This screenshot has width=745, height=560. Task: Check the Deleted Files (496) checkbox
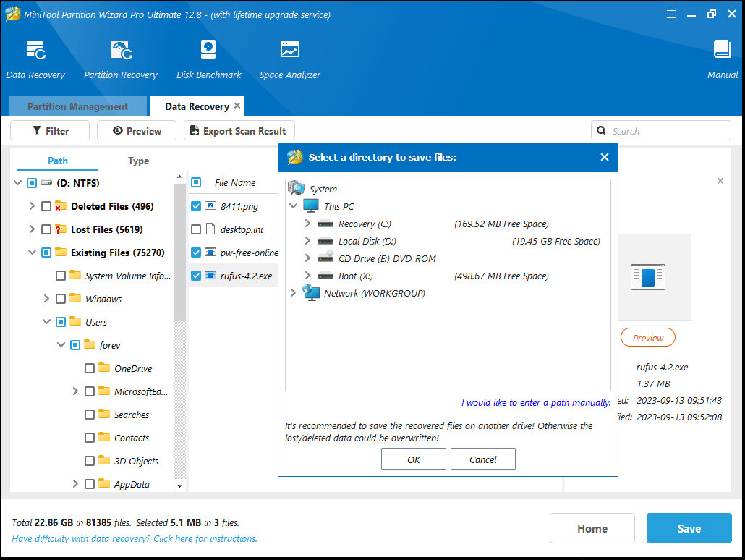click(46, 206)
